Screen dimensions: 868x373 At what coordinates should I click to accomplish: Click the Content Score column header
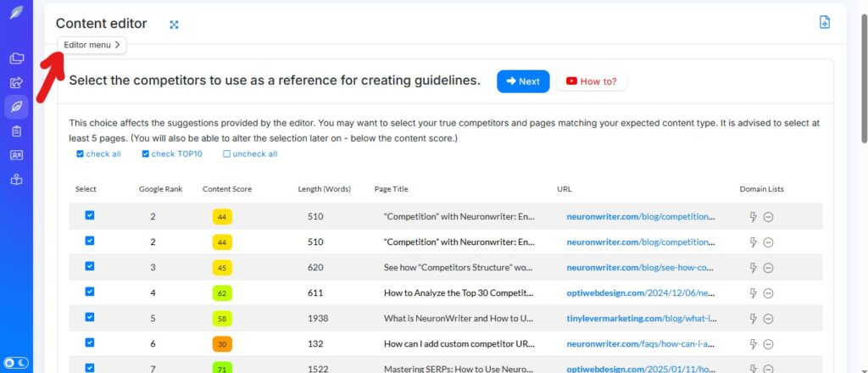[x=227, y=189]
